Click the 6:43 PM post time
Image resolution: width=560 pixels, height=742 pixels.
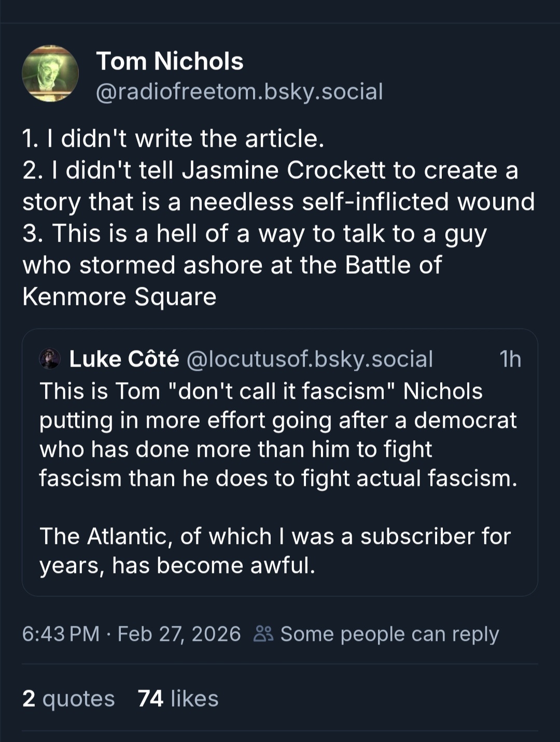pos(61,634)
